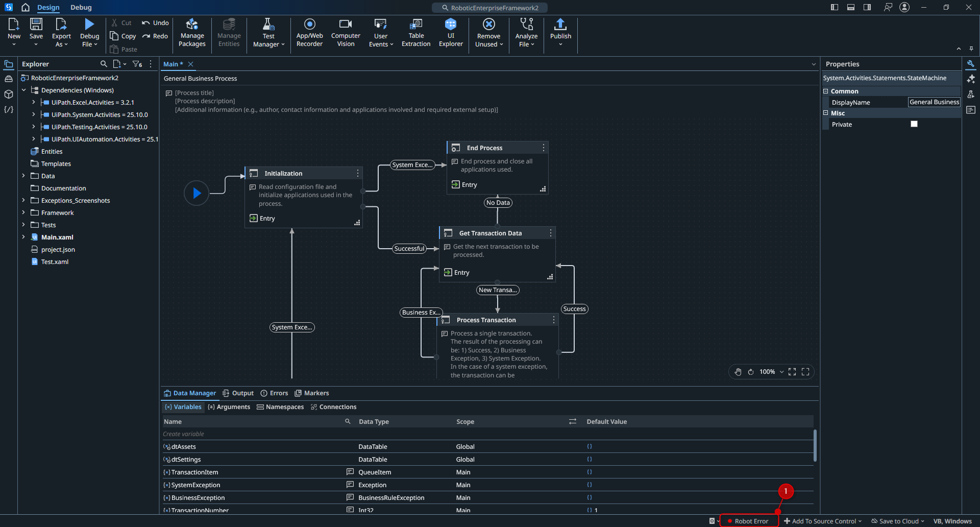The image size is (980, 527).
Task: Search within the Explorer panel
Action: (104, 64)
